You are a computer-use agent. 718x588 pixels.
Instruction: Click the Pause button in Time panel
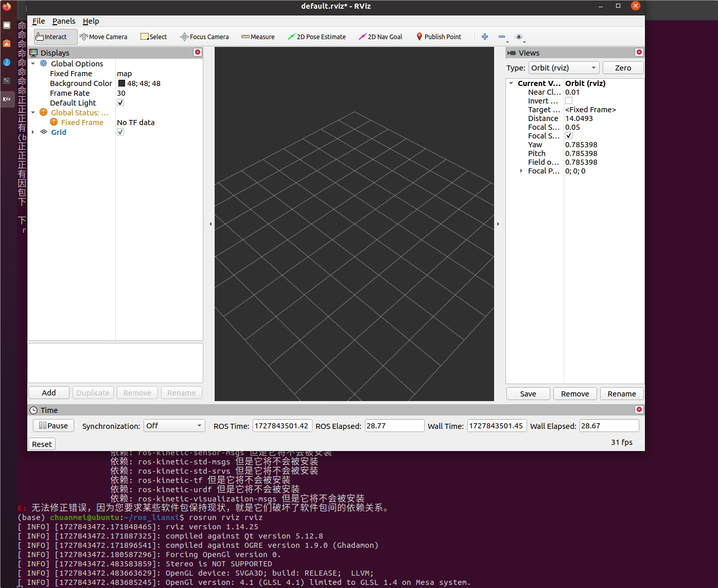coord(53,425)
